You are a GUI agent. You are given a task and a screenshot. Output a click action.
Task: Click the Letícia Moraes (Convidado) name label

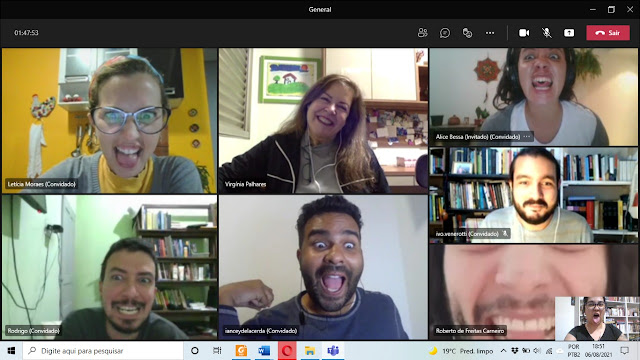(x=42, y=184)
